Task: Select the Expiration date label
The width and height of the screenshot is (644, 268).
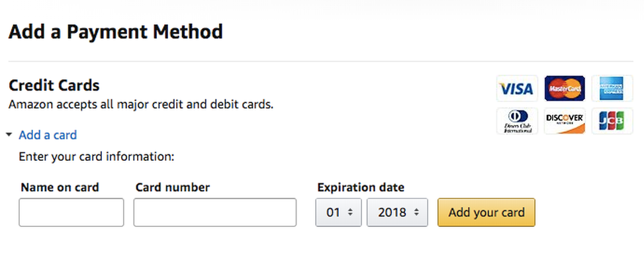Action: [x=361, y=188]
